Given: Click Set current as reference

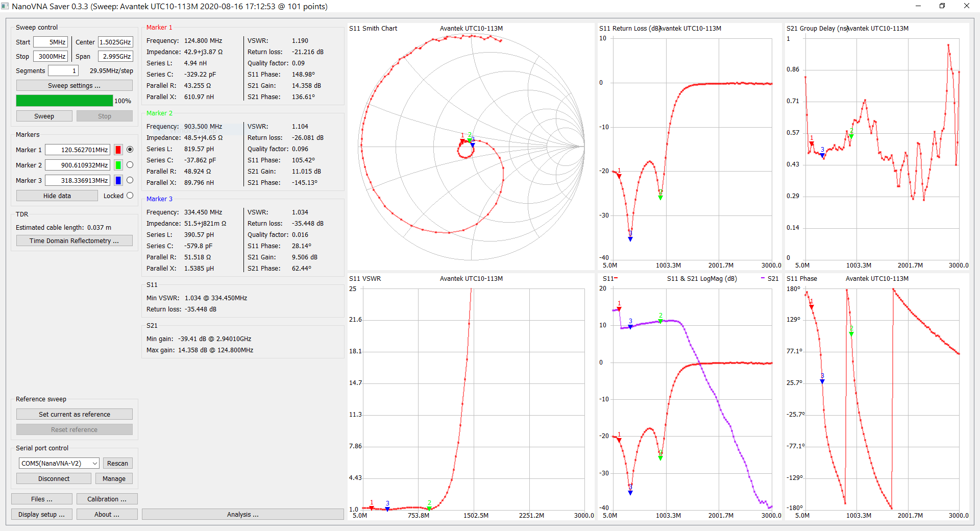Looking at the screenshot, I should [x=74, y=414].
